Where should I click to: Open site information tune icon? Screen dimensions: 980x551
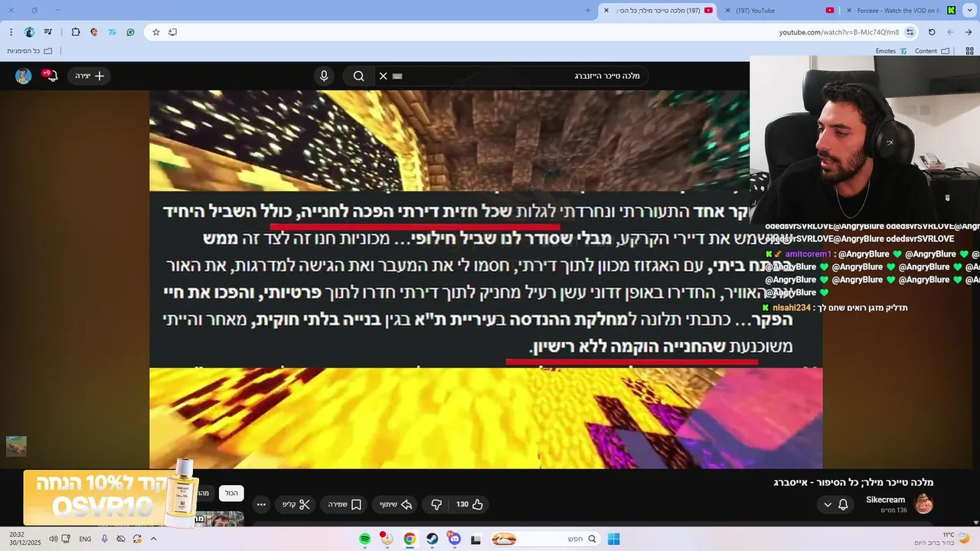[x=910, y=32]
